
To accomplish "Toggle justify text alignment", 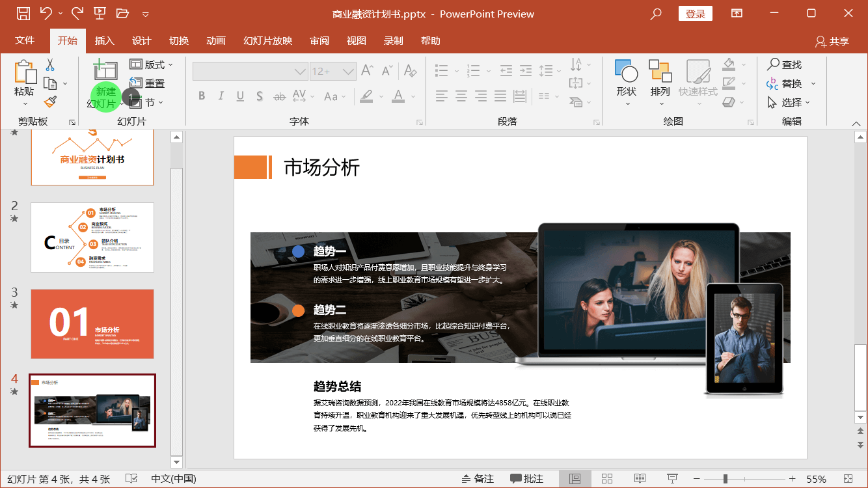I will [x=500, y=96].
